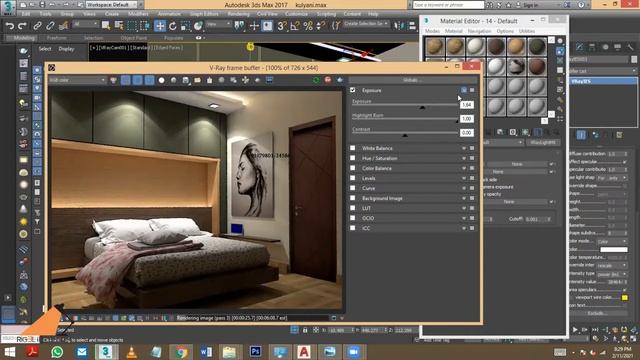Toggle the Angle Snap icon

click(295, 26)
